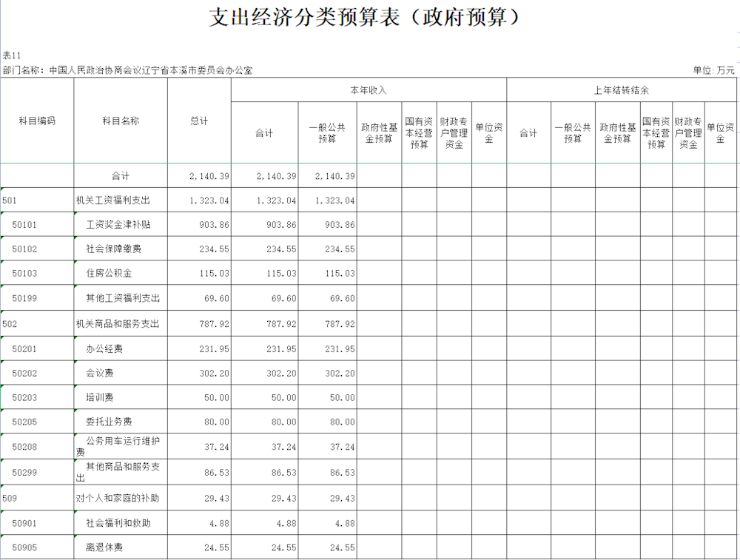Screen dimensions: 740x560
Task: Click 总计 value in 会议费 row
Action: pyautogui.click(x=199, y=373)
